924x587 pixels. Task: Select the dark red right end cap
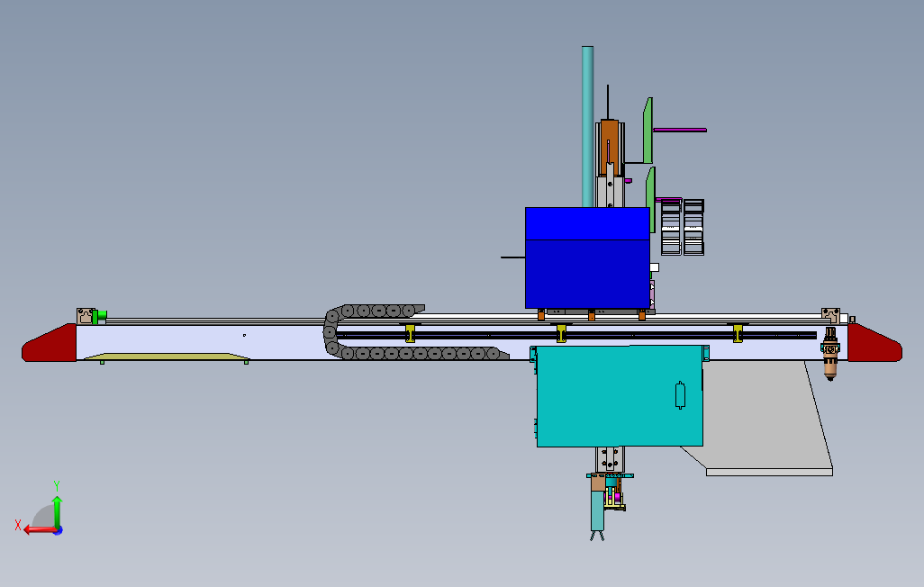click(874, 343)
